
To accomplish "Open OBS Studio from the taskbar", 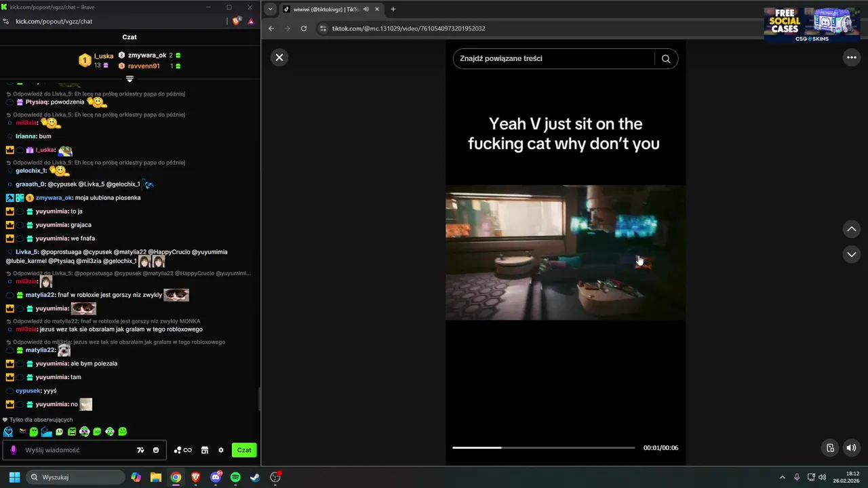I will pos(275,477).
